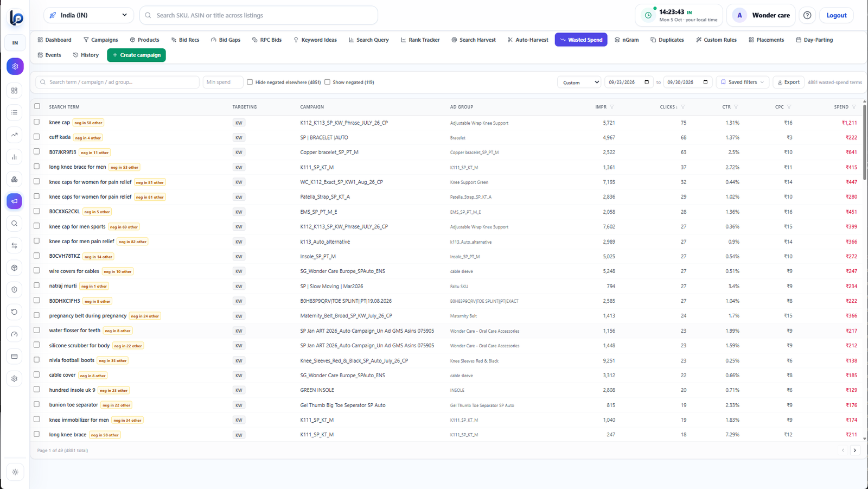Click the user avatar letter A
Screen dimensions: 868x489
coord(739,15)
